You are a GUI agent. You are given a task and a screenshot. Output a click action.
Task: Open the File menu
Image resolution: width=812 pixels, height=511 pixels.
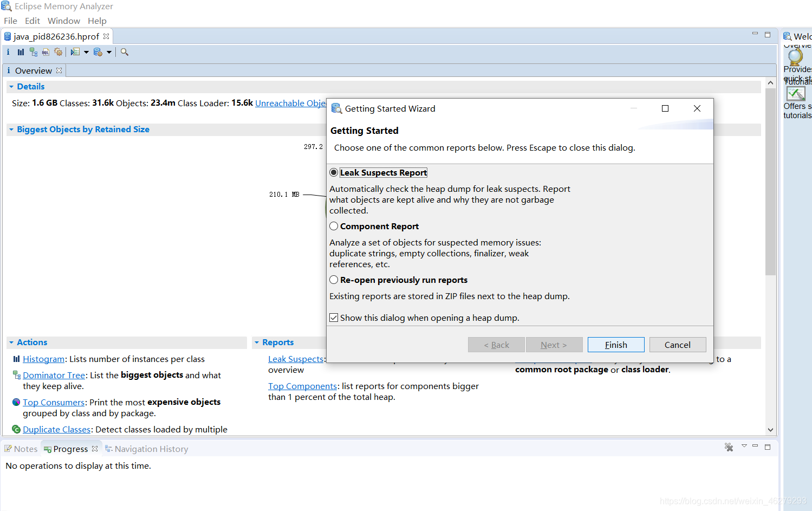point(10,21)
